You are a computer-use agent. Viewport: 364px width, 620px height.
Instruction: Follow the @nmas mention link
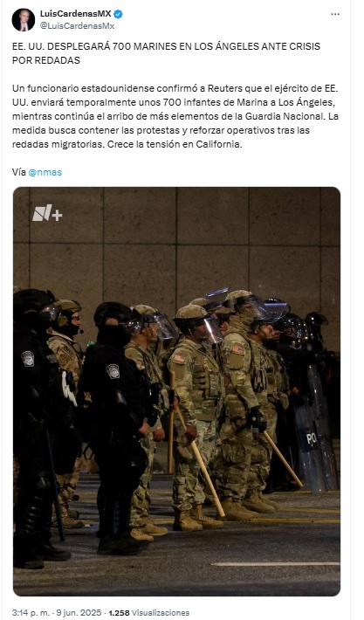tap(45, 172)
